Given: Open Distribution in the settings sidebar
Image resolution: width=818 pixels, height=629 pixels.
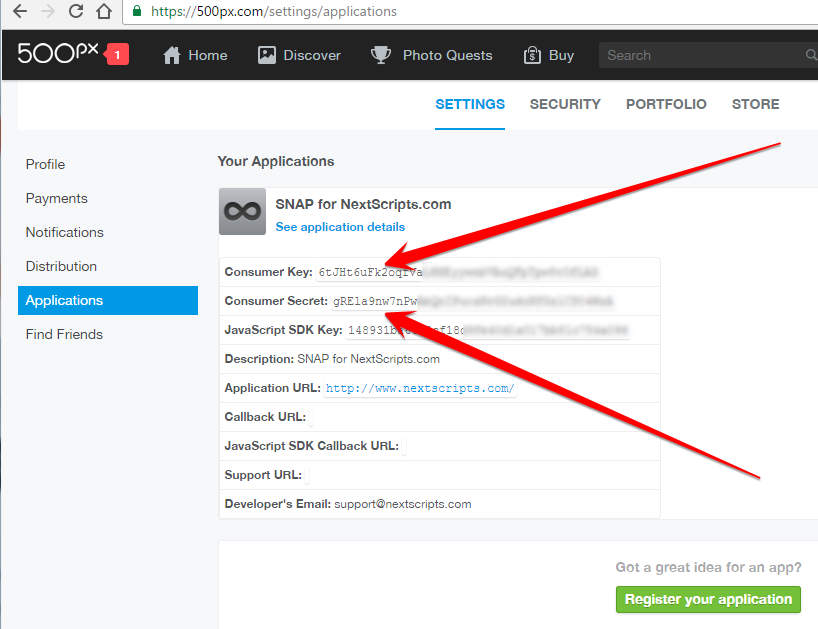Looking at the screenshot, I should coord(61,266).
